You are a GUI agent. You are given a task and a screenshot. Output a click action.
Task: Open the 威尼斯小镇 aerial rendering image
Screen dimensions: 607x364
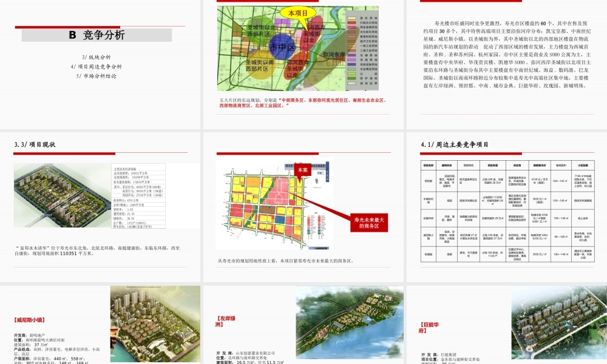click(155, 324)
